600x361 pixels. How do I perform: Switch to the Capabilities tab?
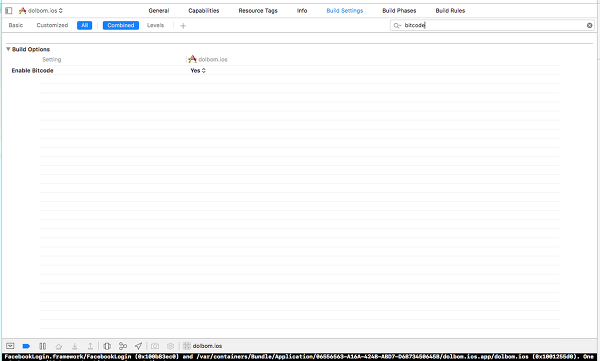(204, 11)
